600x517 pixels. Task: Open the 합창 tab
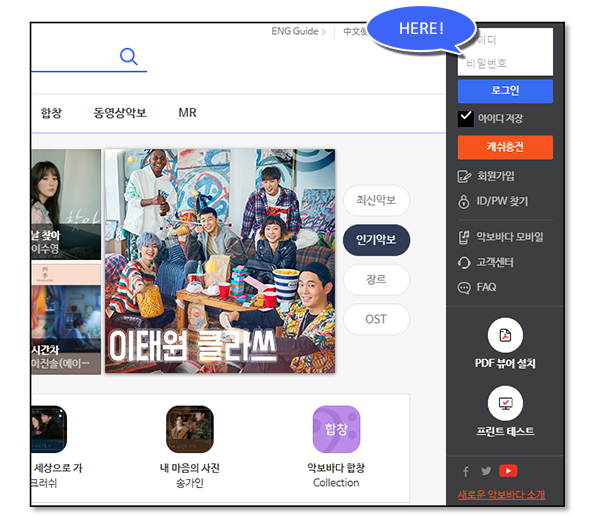(51, 113)
